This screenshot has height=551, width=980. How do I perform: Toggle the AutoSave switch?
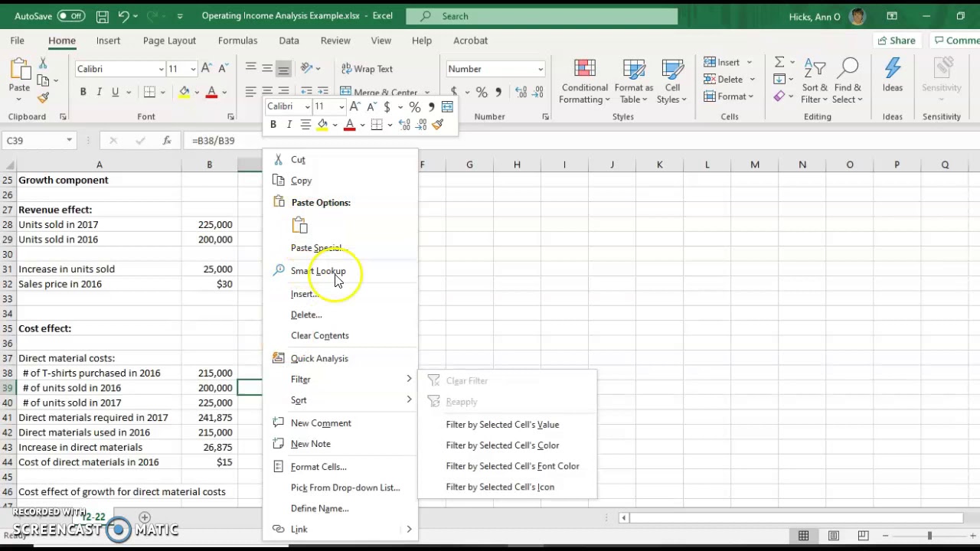click(x=70, y=16)
